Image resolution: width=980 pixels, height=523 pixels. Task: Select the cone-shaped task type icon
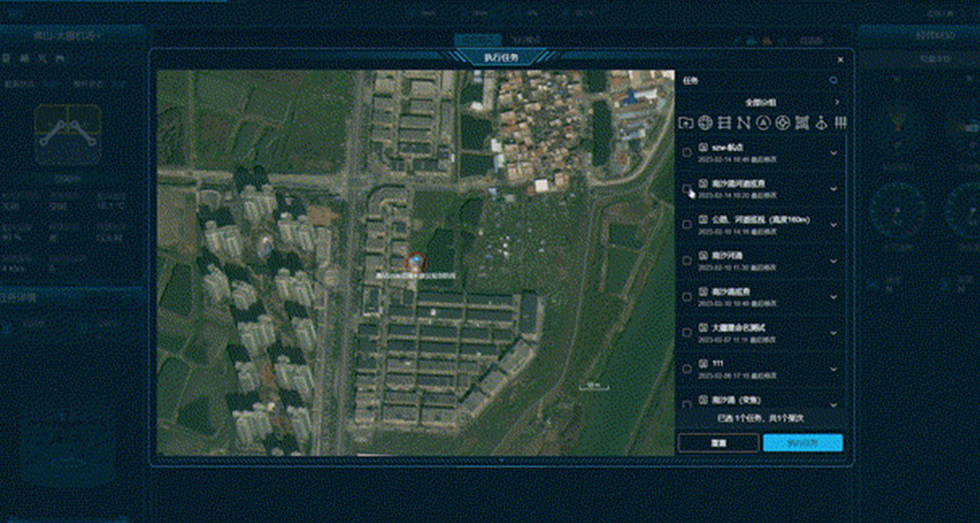820,123
